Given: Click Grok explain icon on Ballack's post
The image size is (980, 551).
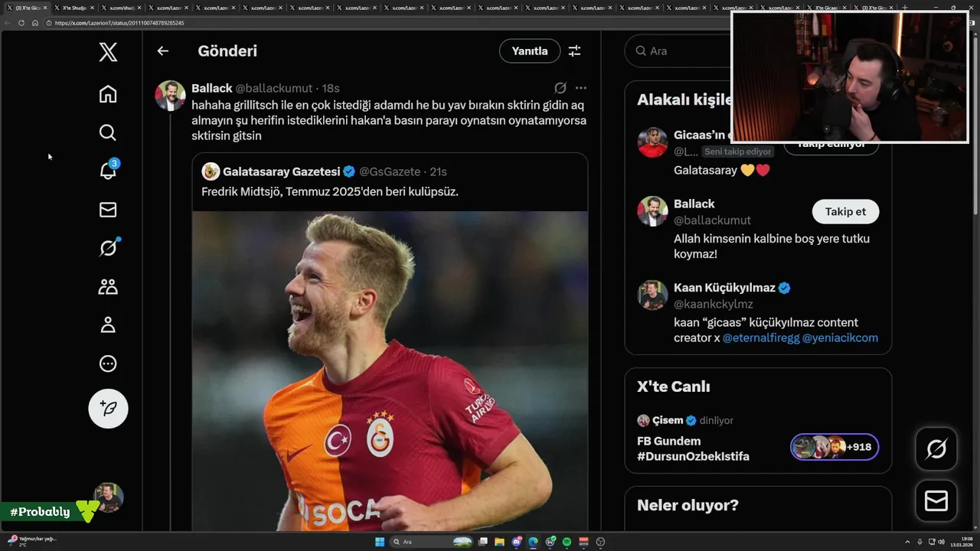Looking at the screenshot, I should click(560, 88).
